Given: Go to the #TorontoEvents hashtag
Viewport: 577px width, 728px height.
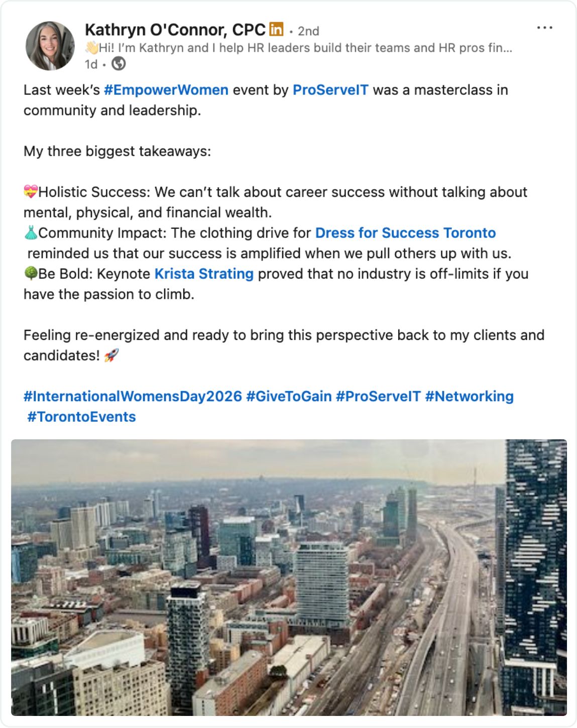Looking at the screenshot, I should point(81,417).
